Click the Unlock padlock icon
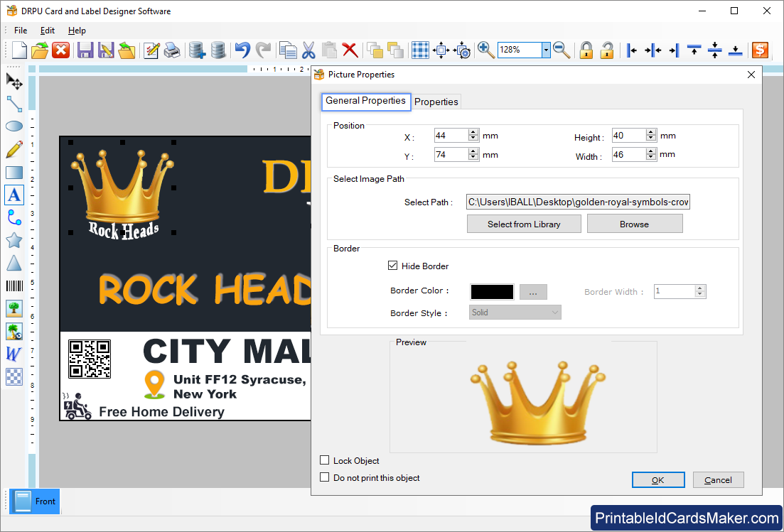This screenshot has width=784, height=532. 607,50
